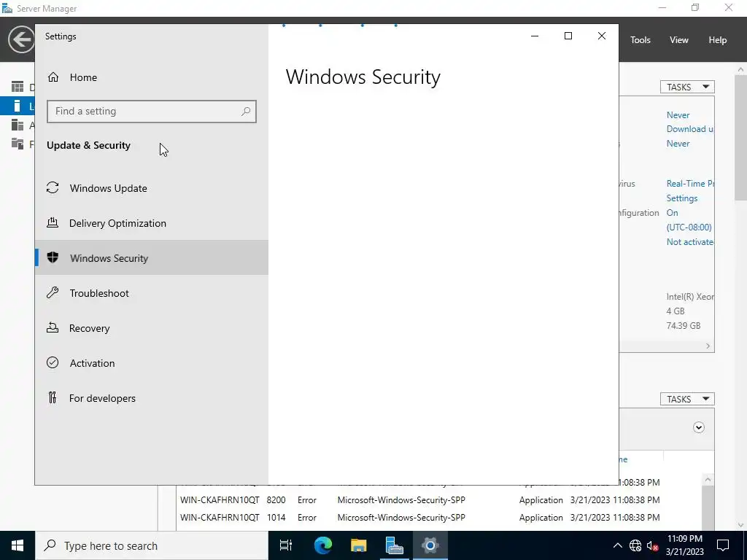Open upper TASKS dropdown in Server Manager
This screenshot has height=560, width=747.
(x=687, y=87)
